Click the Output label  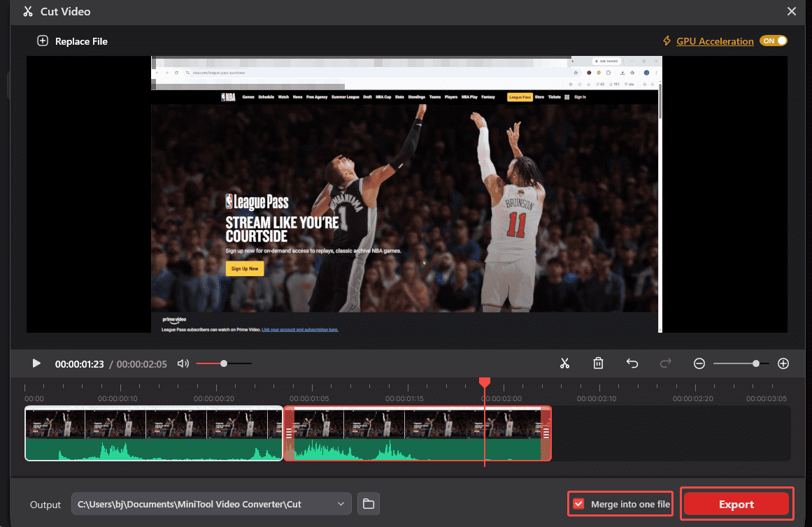tap(45, 505)
